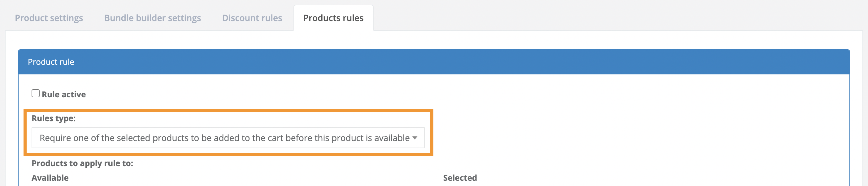Switch to the Product settings tab

click(49, 18)
